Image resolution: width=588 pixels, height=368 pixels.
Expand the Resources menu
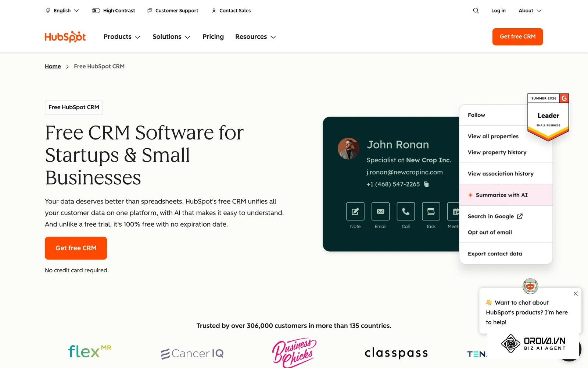tap(255, 37)
